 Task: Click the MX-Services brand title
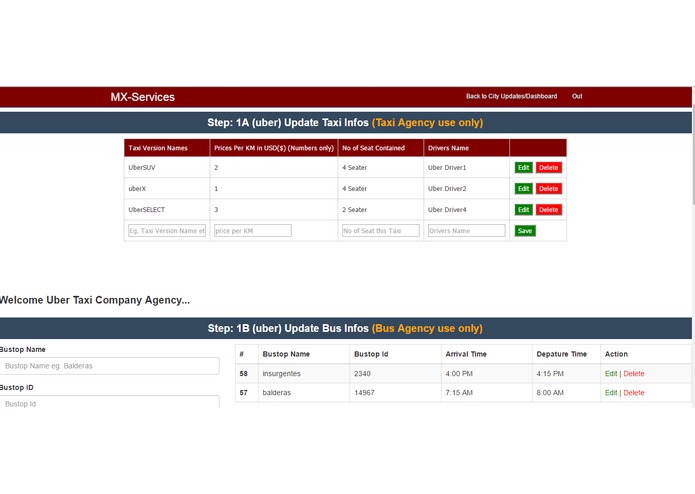[143, 97]
